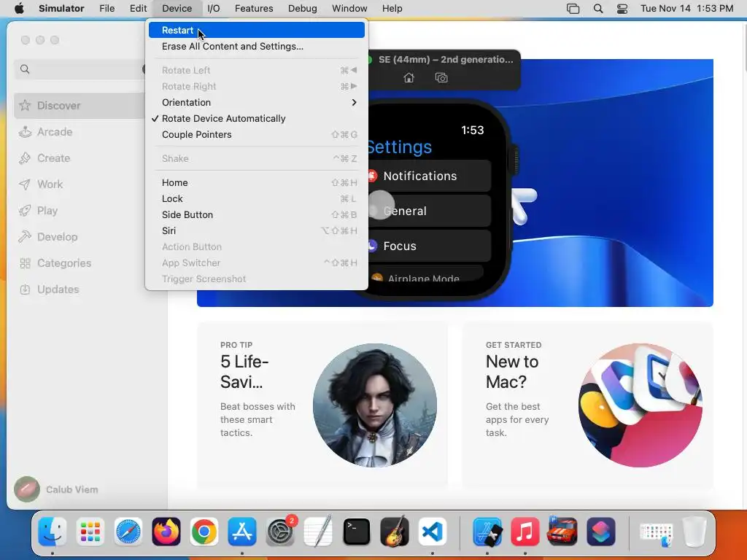Toggle Rotate Device Automatically
This screenshot has width=747, height=560.
[x=256, y=119]
